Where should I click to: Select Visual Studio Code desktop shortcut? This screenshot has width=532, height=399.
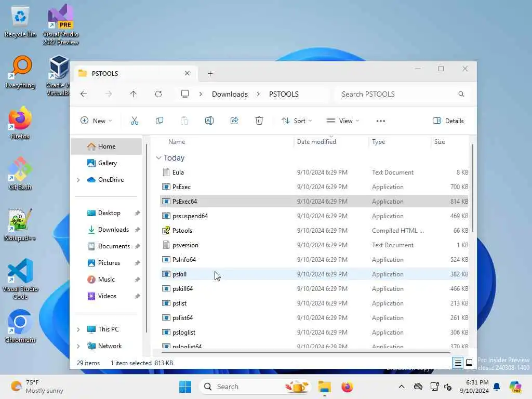(x=20, y=279)
